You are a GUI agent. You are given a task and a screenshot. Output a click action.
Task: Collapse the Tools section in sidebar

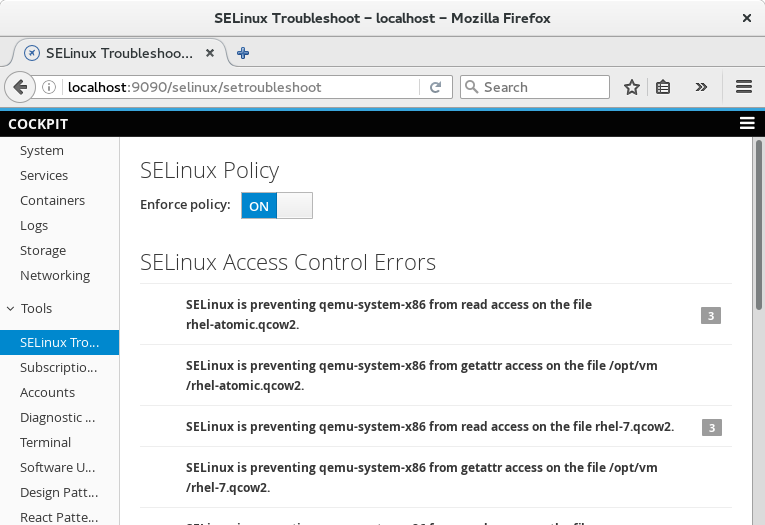[11, 309]
